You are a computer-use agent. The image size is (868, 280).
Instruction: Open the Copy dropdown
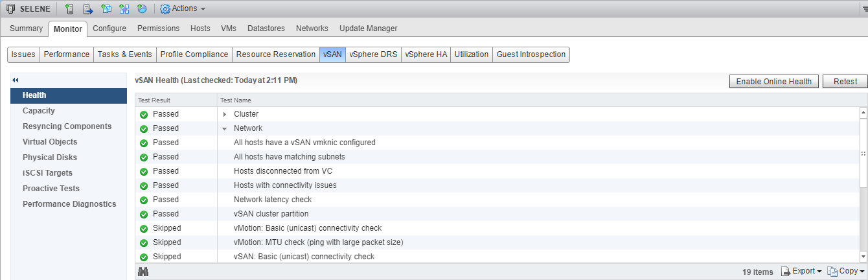click(846, 271)
